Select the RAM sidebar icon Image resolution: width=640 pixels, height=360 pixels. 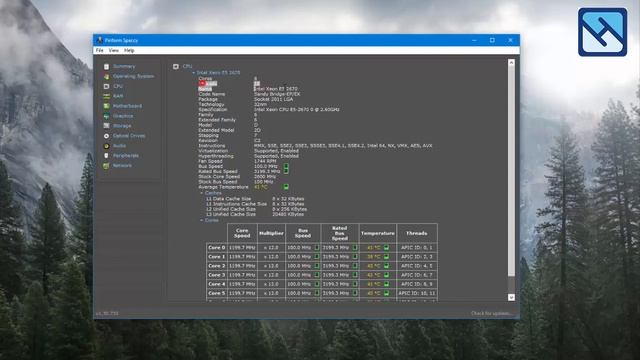point(107,96)
